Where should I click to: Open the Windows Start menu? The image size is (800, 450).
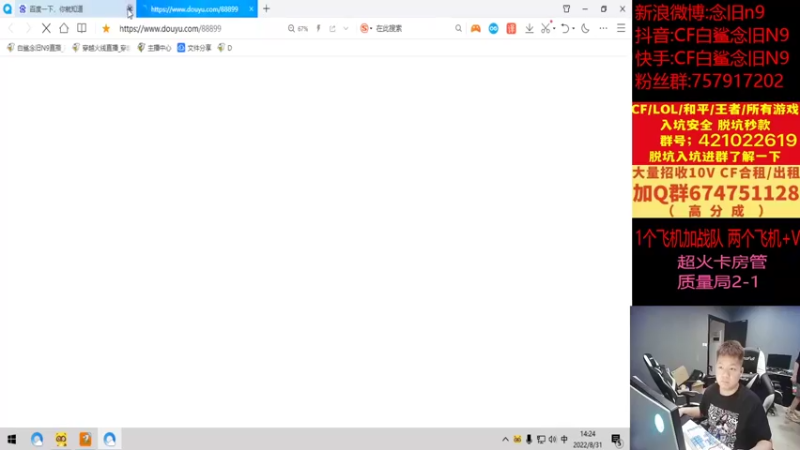tap(12, 439)
